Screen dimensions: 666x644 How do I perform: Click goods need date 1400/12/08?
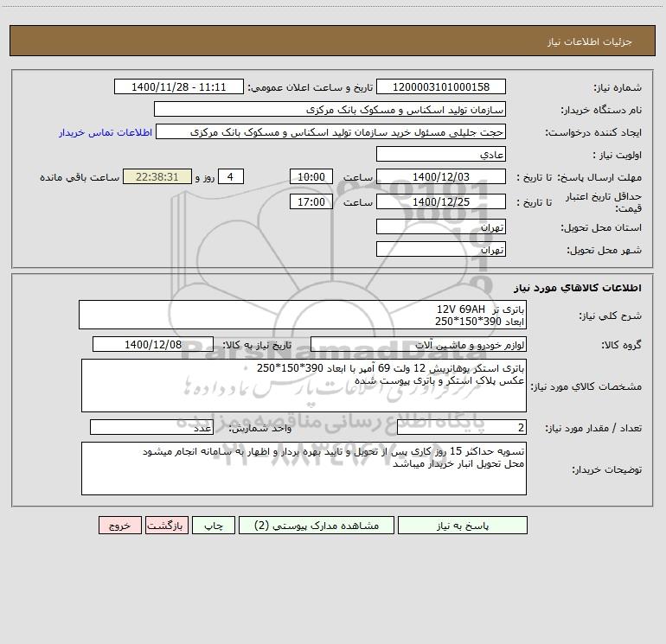pos(153,344)
